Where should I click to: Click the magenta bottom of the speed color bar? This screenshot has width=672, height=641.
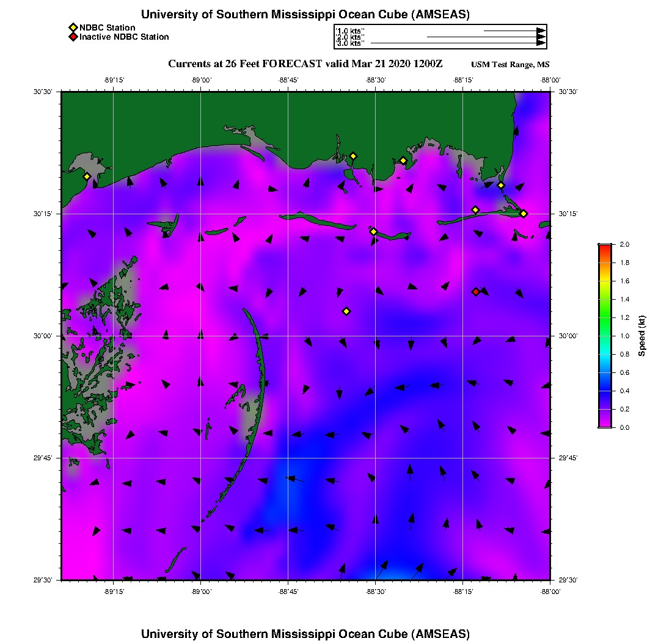point(605,424)
